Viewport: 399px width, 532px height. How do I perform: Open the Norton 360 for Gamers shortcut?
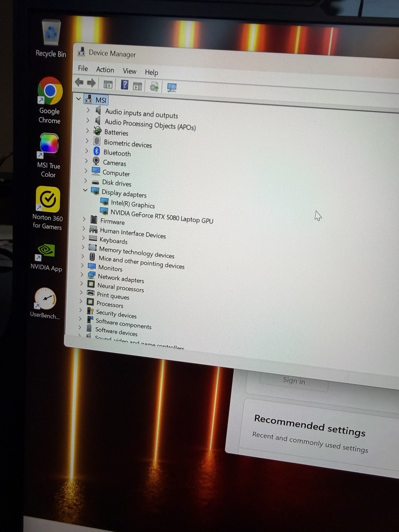[x=48, y=208]
